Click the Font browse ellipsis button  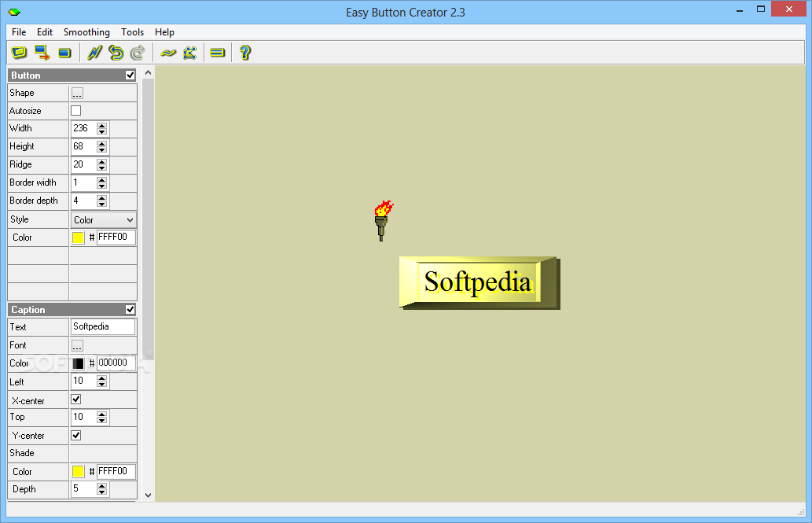coord(77,346)
